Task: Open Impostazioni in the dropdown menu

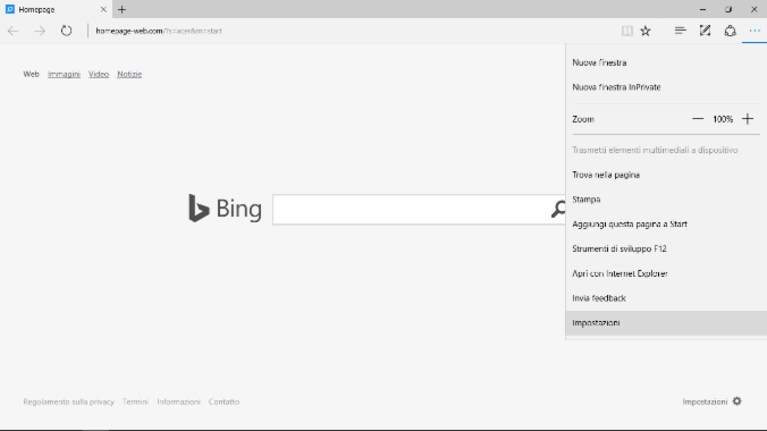Action: pyautogui.click(x=666, y=323)
